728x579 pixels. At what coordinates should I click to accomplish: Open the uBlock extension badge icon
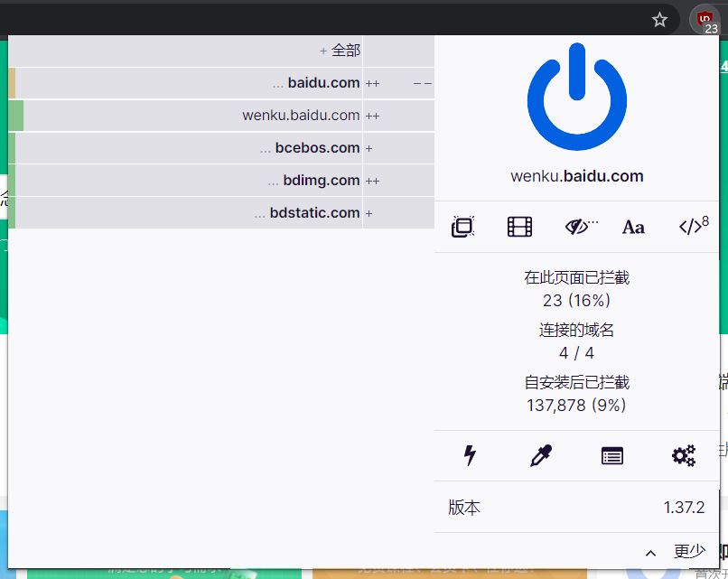click(x=704, y=19)
